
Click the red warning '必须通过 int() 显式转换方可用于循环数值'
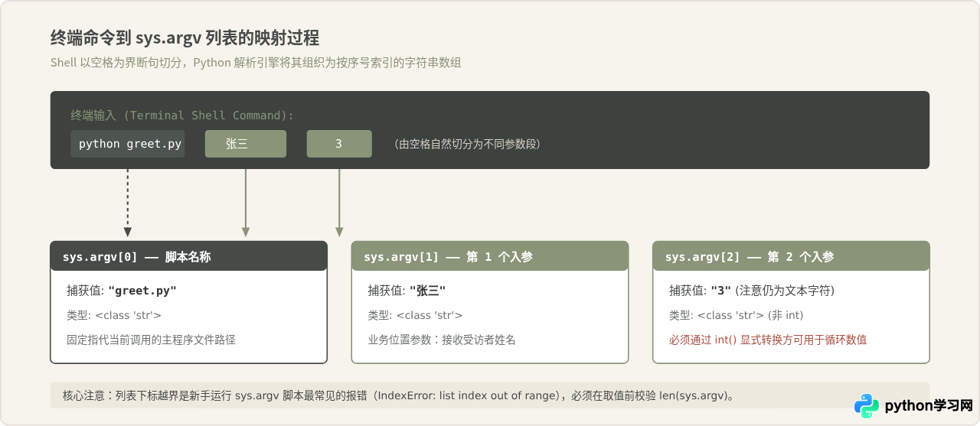(x=768, y=340)
